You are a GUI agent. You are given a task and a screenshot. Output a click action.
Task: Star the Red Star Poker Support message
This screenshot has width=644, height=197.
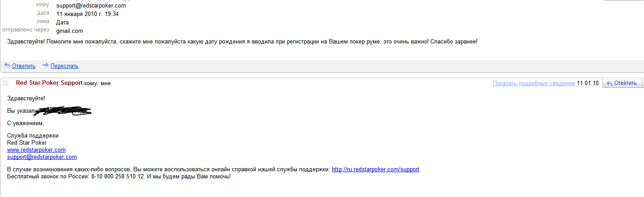pos(5,83)
